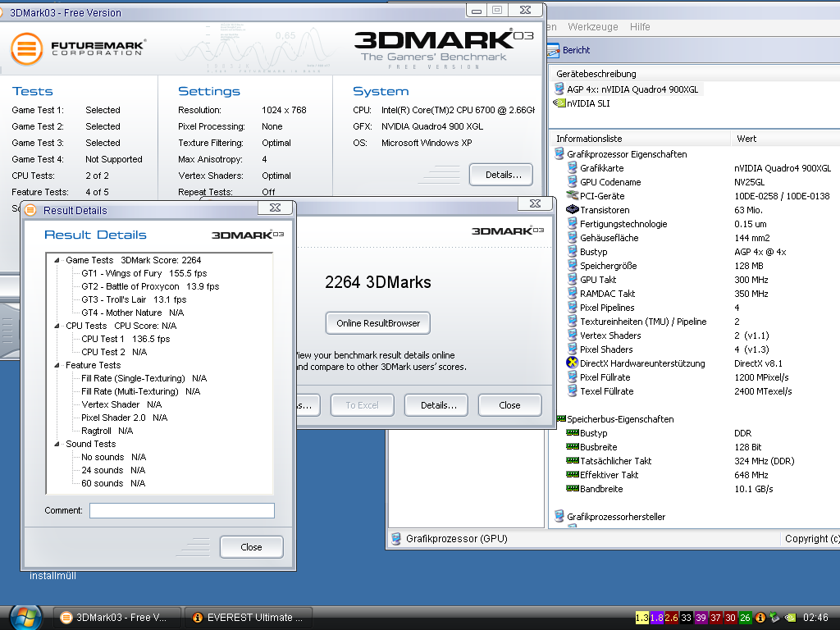
Task: Switch to 3DMark03 taskbar button
Action: (x=116, y=617)
